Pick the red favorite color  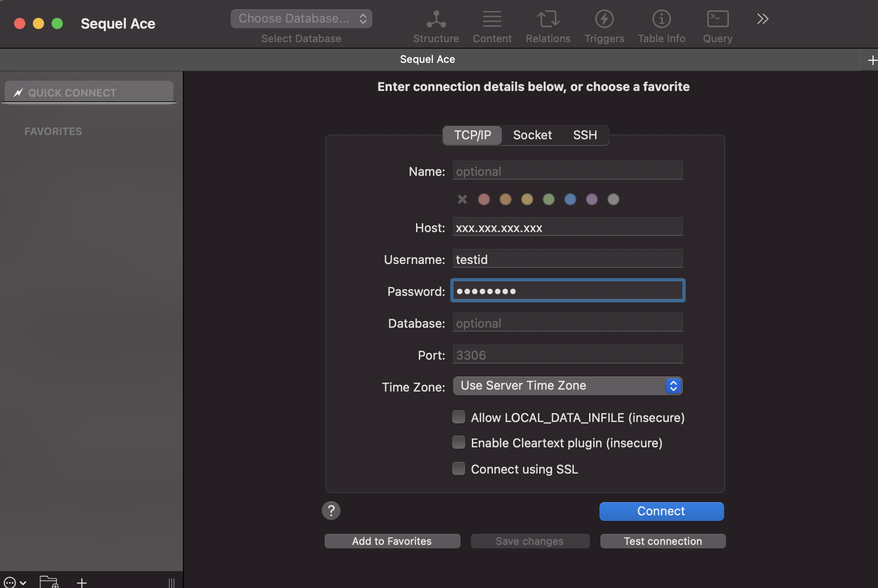click(484, 199)
